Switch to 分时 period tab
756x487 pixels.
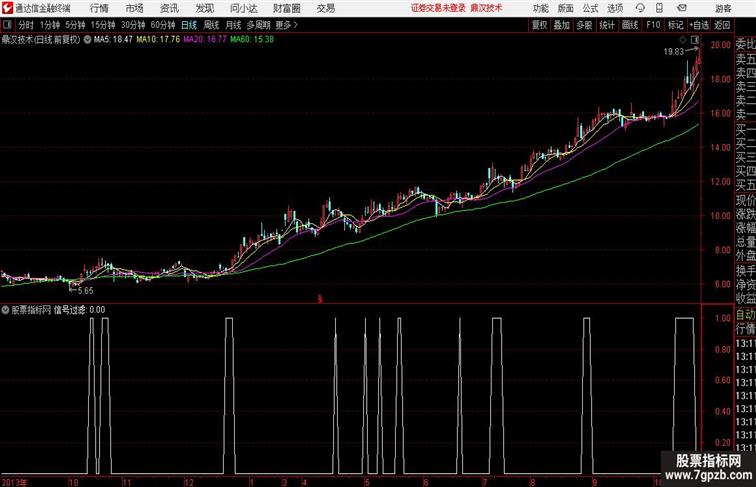click(26, 25)
